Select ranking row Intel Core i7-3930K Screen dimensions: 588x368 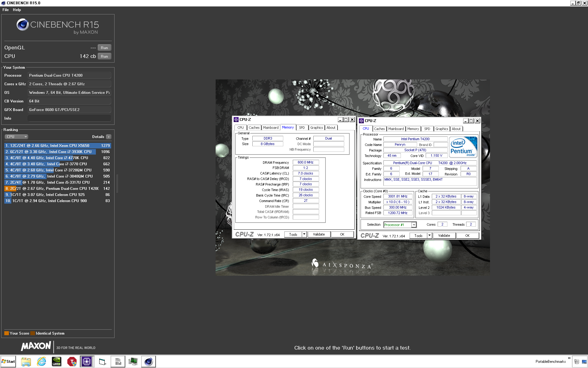pyautogui.click(x=58, y=152)
